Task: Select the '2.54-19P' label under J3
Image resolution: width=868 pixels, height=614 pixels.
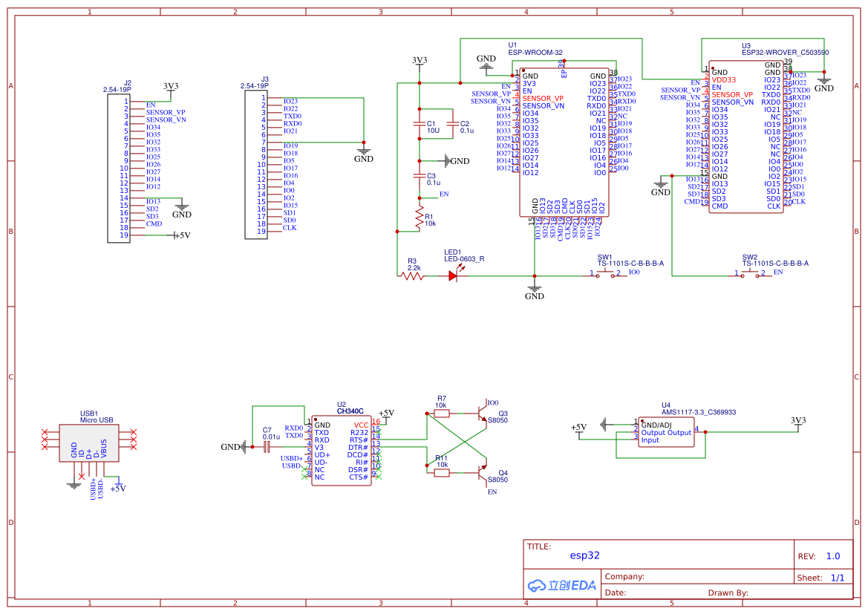Action: coord(255,86)
